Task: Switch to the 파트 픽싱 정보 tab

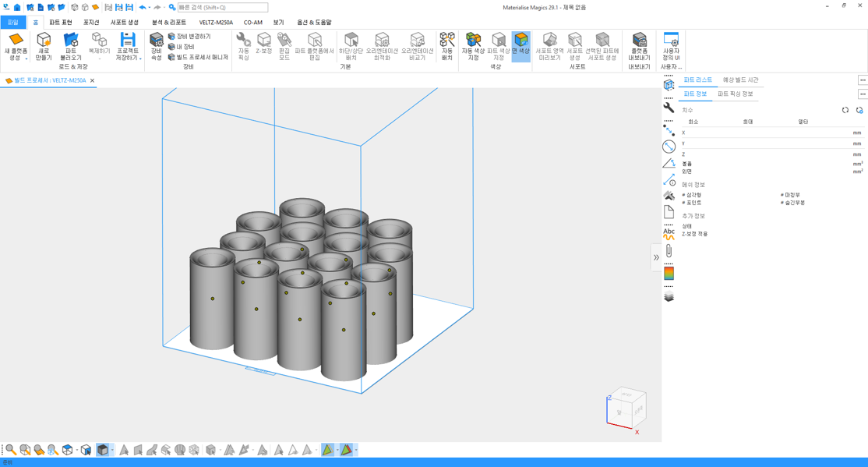Action: [735, 94]
